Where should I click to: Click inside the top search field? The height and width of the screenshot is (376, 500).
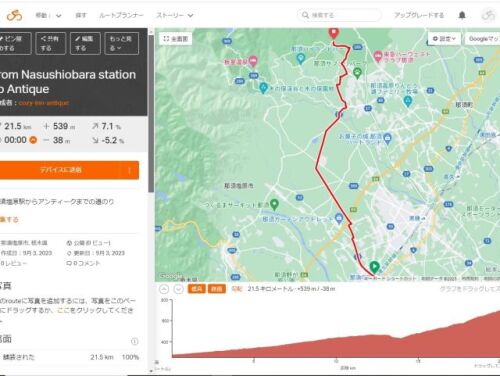pos(339,15)
